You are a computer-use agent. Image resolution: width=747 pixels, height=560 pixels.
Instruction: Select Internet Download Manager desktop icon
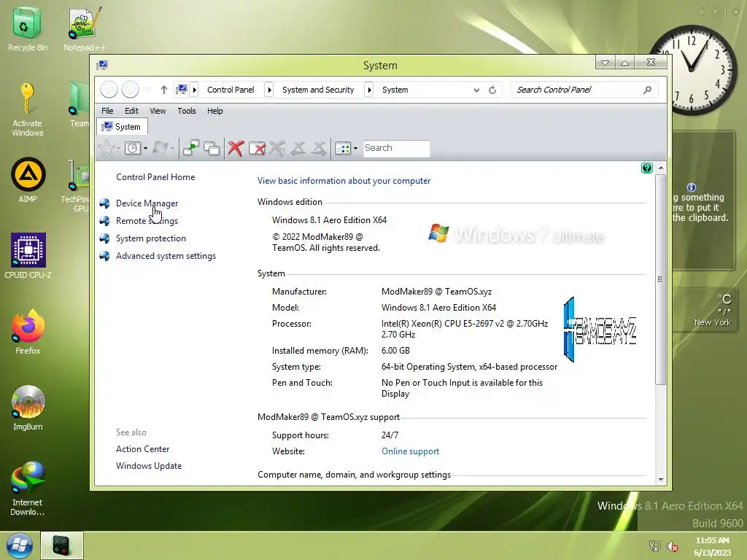point(27,488)
